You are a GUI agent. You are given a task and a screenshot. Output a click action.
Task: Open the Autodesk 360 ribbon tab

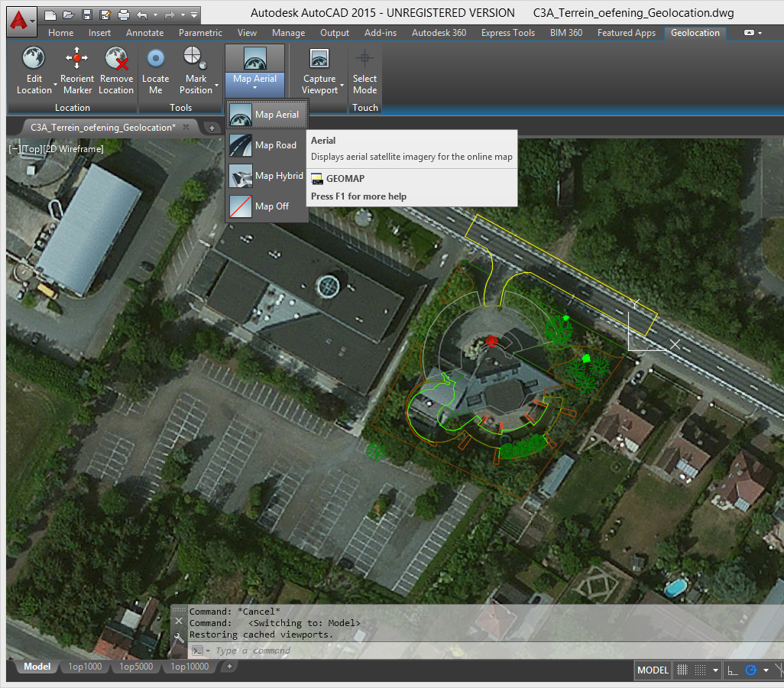[439, 33]
